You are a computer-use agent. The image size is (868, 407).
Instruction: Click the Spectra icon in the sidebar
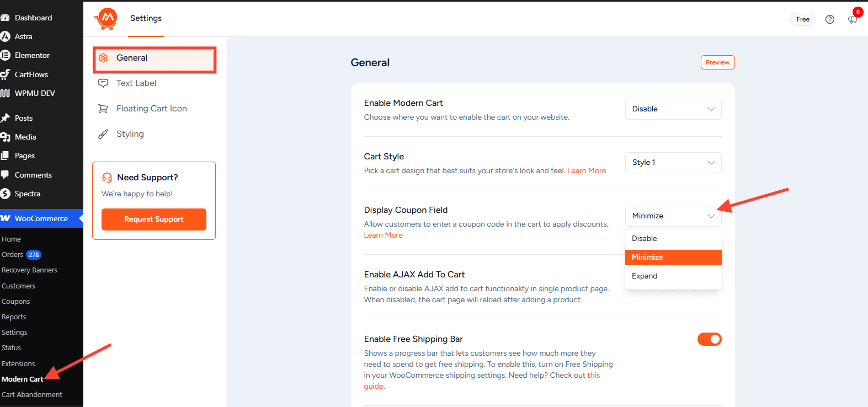(x=5, y=194)
